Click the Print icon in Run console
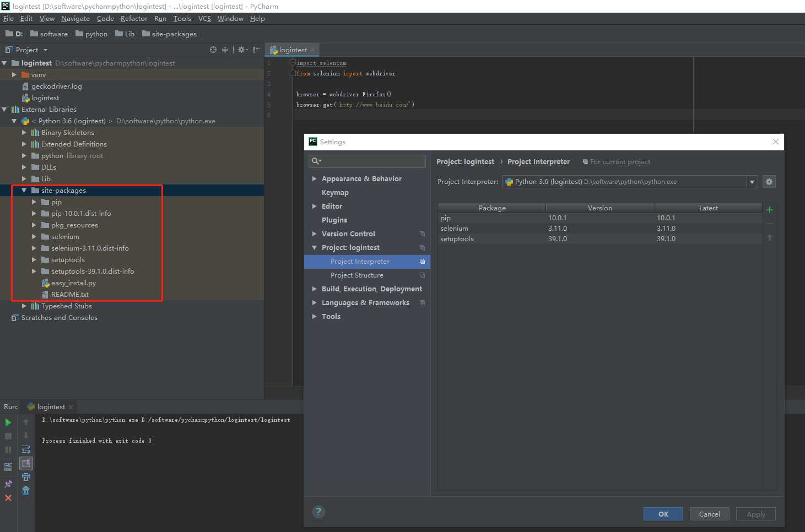The image size is (805, 532). coord(26,477)
